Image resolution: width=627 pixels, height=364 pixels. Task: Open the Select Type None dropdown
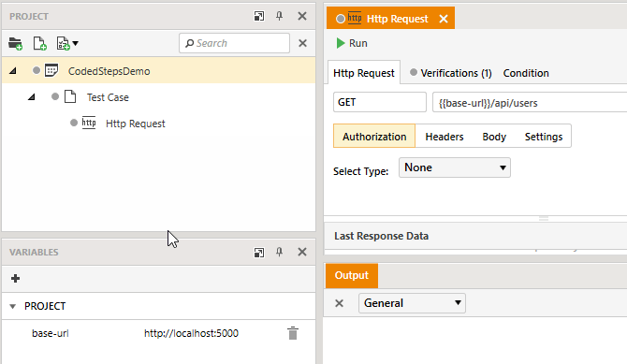tap(455, 167)
